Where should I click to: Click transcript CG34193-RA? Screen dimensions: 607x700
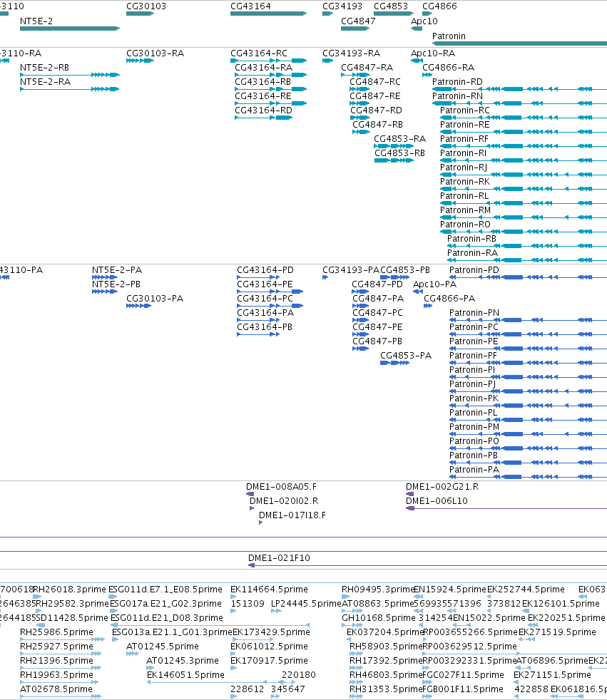(352, 53)
